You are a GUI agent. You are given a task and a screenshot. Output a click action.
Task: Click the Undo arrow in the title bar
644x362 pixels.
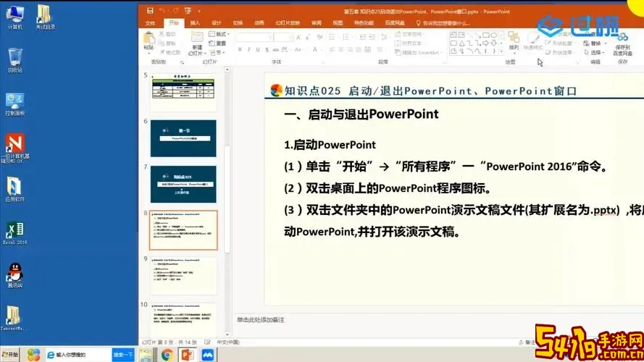coord(162,11)
